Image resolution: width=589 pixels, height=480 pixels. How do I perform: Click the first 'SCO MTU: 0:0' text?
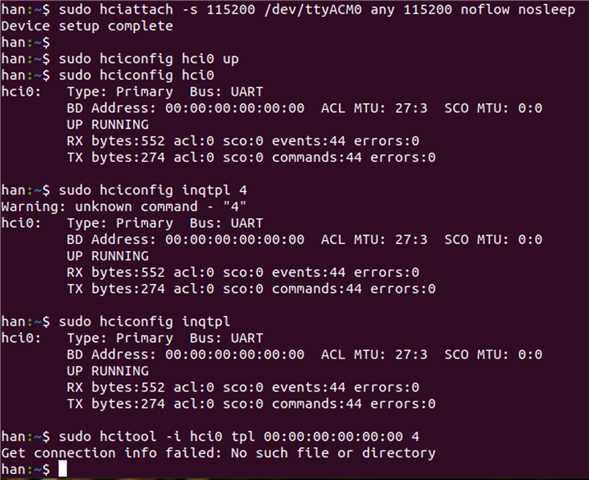tap(493, 108)
